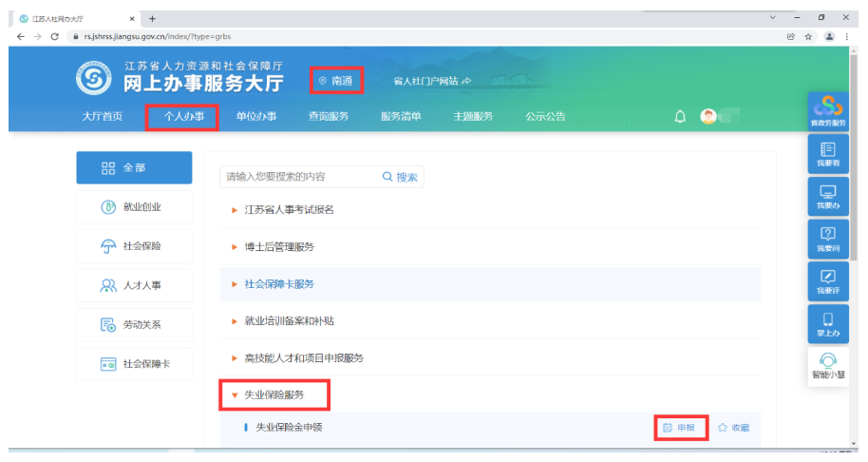Launch the 智能小慧 assistant icon

click(827, 366)
